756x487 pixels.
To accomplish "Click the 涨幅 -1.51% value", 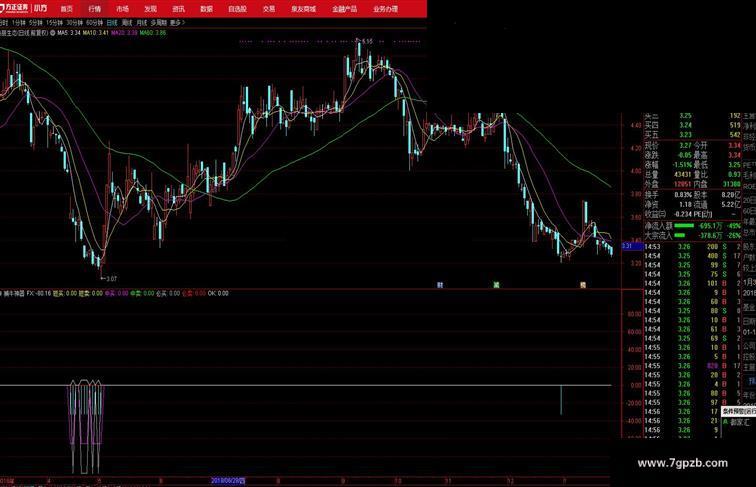I will tap(682, 165).
